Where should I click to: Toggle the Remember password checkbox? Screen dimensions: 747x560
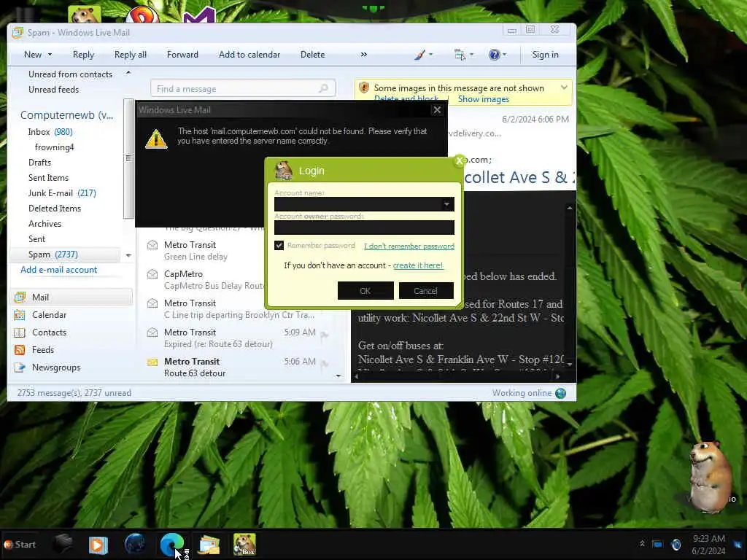[279, 245]
